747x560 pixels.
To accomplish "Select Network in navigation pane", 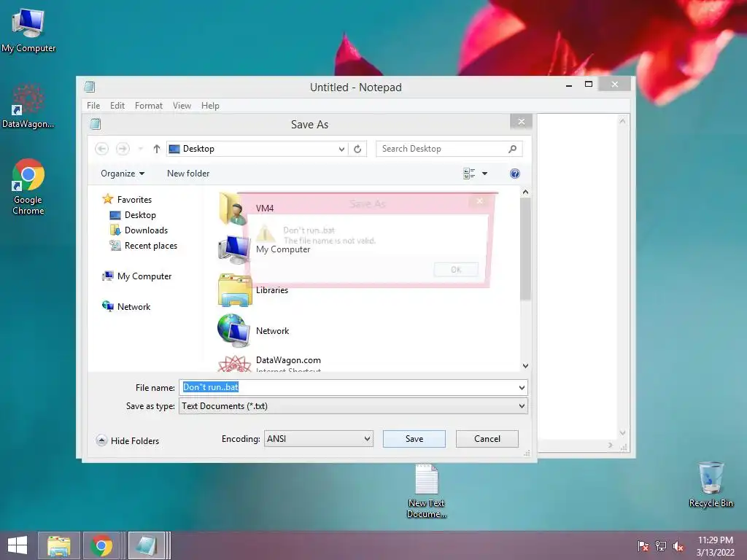I will [126, 307].
